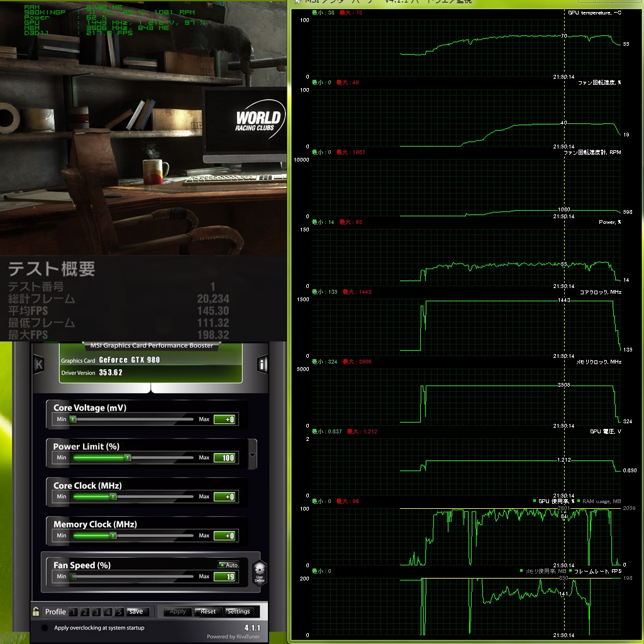Open Kombustor with the K button

tap(39, 364)
